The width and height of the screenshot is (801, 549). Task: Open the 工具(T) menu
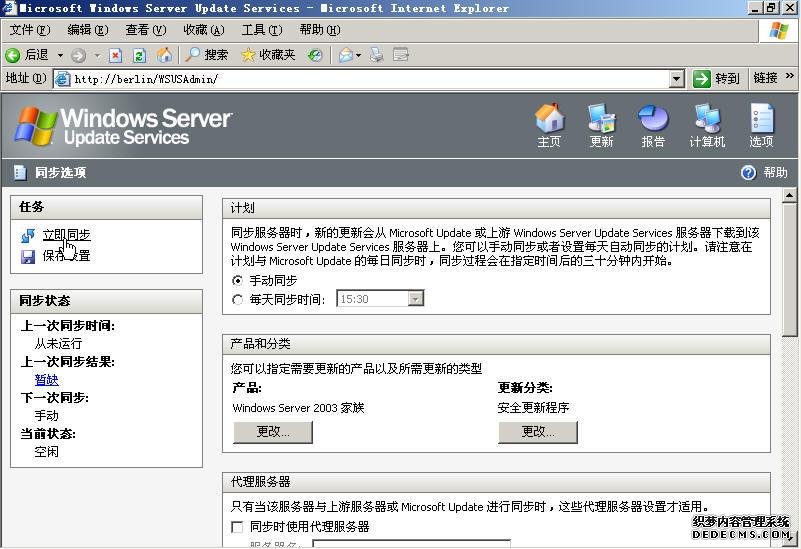pos(262,30)
